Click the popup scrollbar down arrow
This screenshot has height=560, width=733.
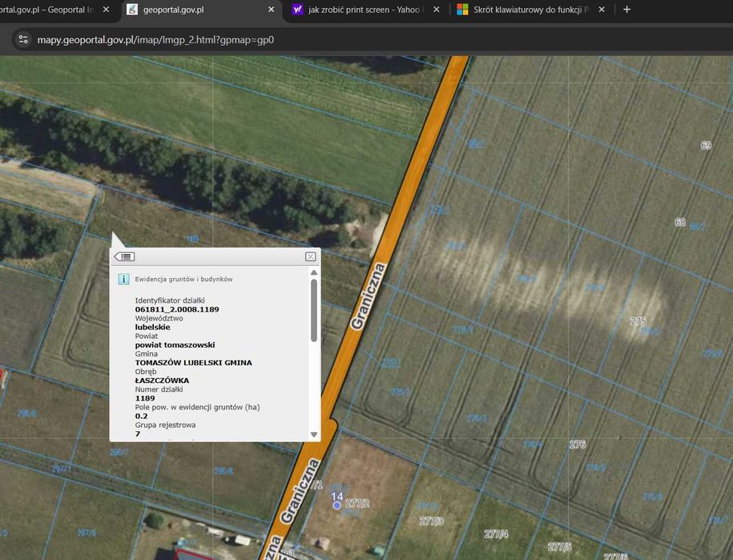(314, 434)
